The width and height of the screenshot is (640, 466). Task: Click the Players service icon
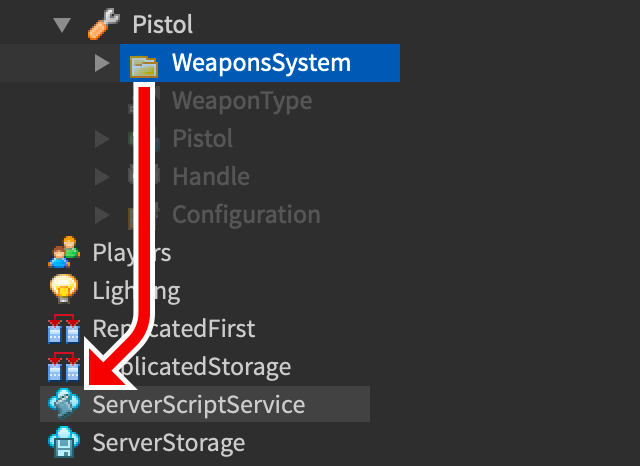pyautogui.click(x=64, y=252)
